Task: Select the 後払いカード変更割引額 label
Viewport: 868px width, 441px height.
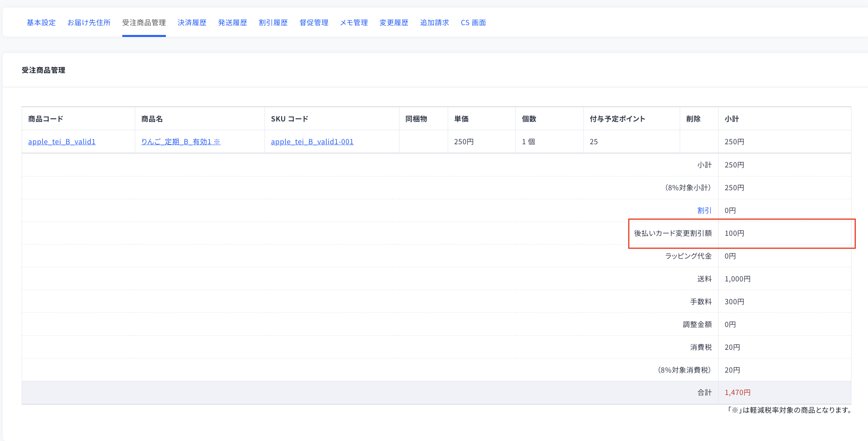Action: point(673,233)
